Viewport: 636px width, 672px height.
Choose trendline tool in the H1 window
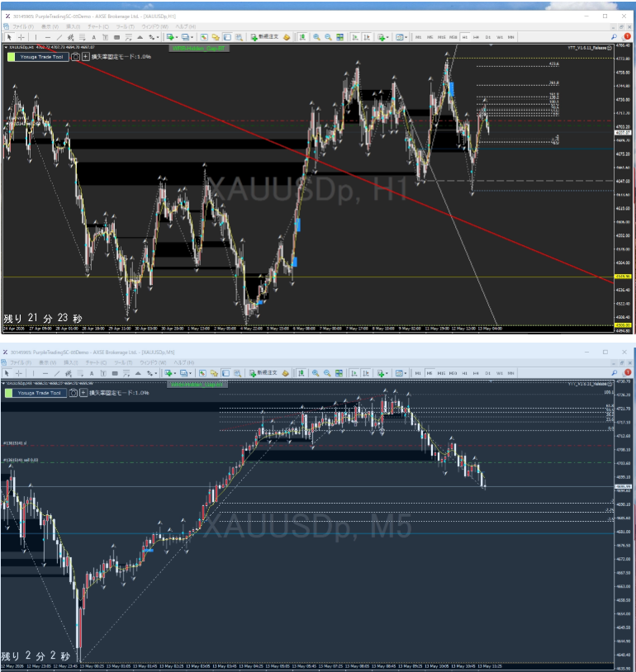[59, 37]
